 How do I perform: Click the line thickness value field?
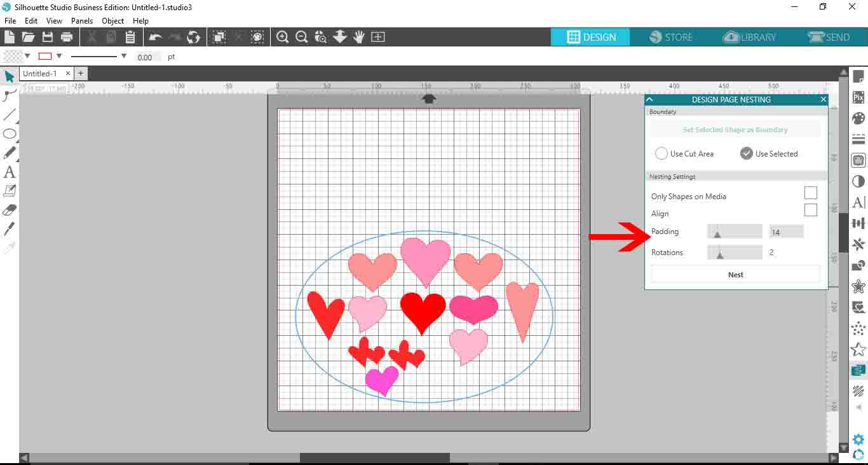click(149, 57)
